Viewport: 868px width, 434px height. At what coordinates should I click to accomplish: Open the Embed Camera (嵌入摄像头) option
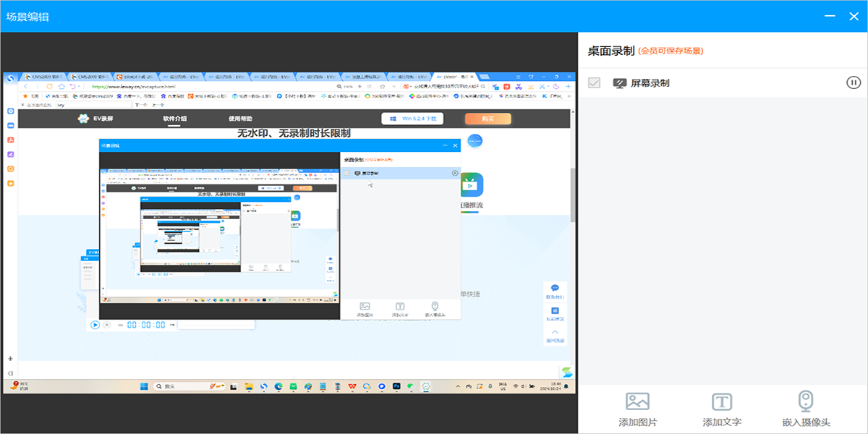click(x=806, y=402)
